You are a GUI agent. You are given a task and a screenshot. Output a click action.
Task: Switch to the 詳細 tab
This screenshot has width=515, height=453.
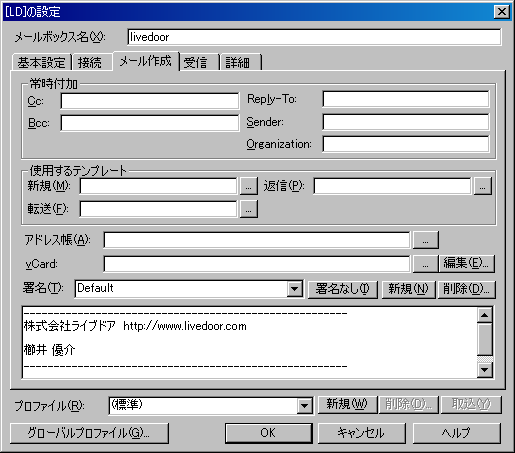(x=241, y=62)
